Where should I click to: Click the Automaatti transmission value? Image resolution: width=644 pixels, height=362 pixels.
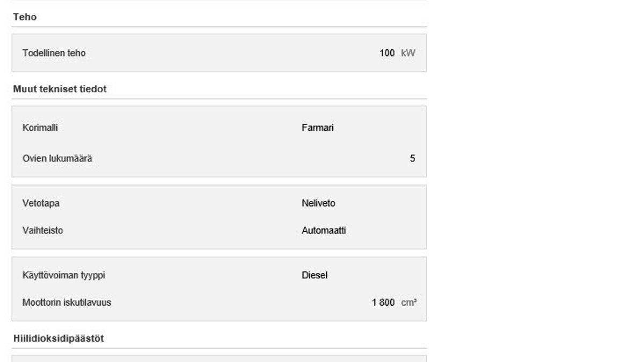pos(324,230)
